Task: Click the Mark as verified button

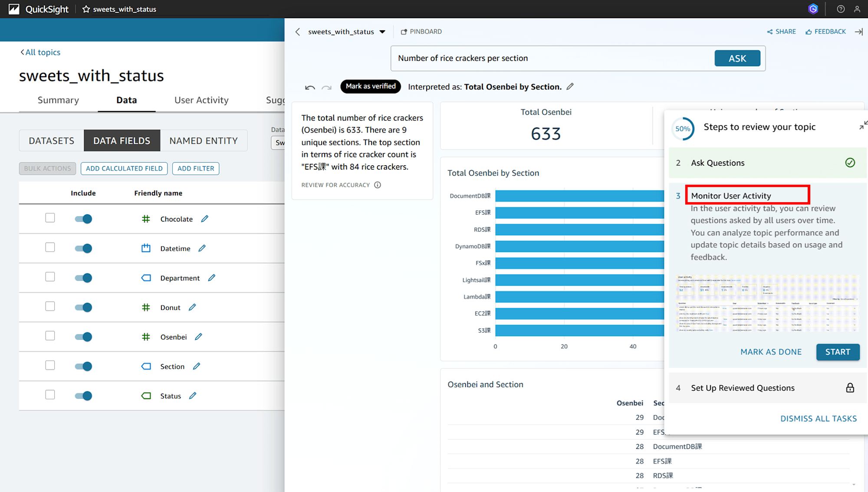Action: pos(370,86)
